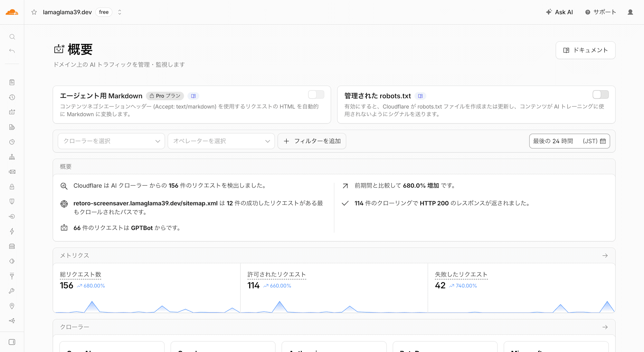The height and width of the screenshot is (352, 644).
Task: Open the user account profile icon
Action: [630, 12]
